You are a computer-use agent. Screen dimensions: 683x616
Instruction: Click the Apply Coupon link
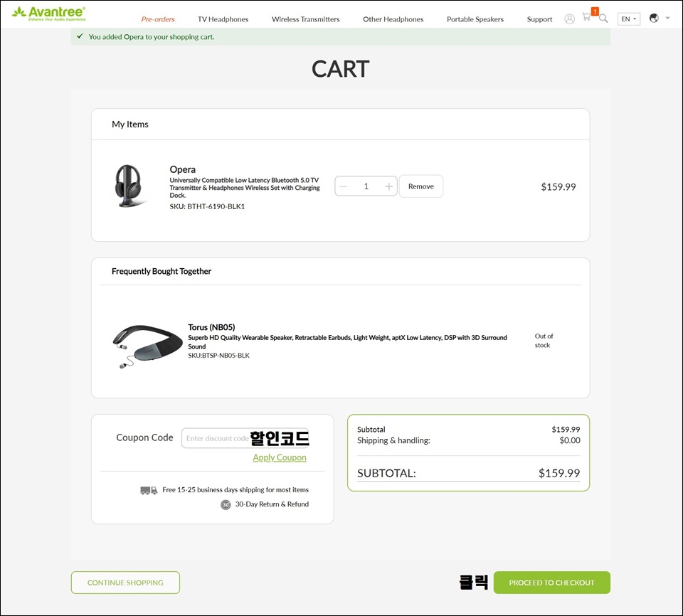(x=280, y=457)
